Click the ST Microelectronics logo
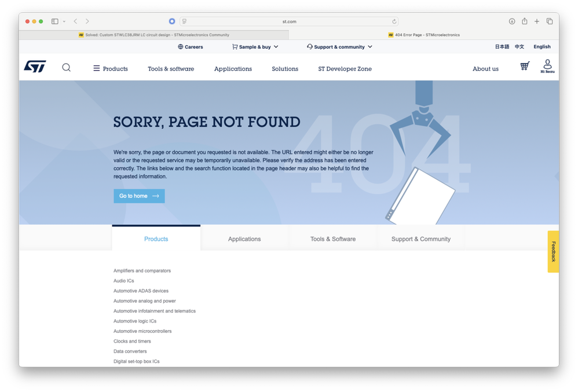The image size is (578, 392). click(35, 67)
